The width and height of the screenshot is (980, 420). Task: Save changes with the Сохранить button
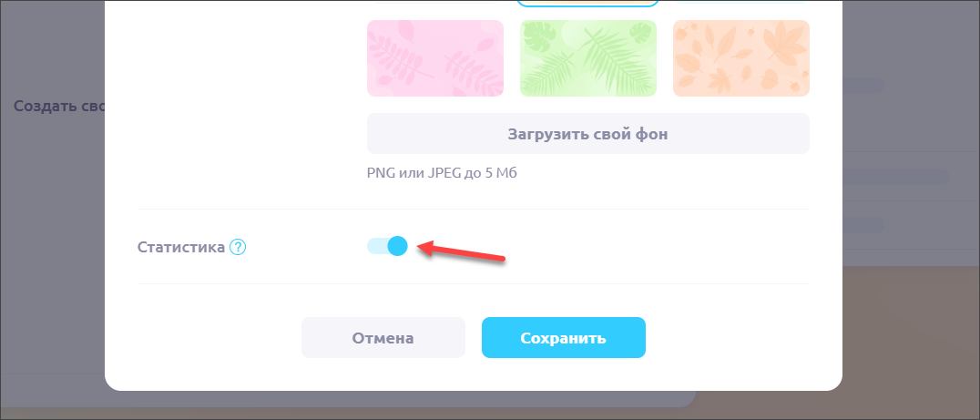pyautogui.click(x=564, y=337)
